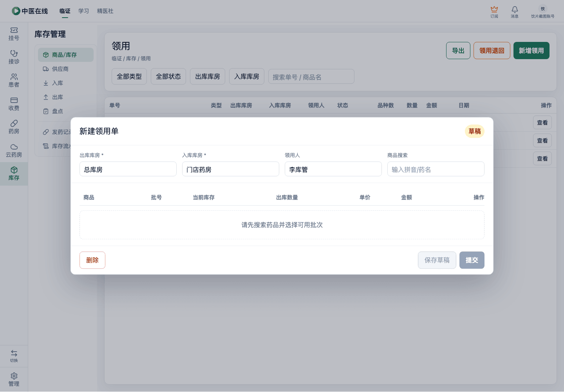Click the 新建领用单 dialog title

99,131
